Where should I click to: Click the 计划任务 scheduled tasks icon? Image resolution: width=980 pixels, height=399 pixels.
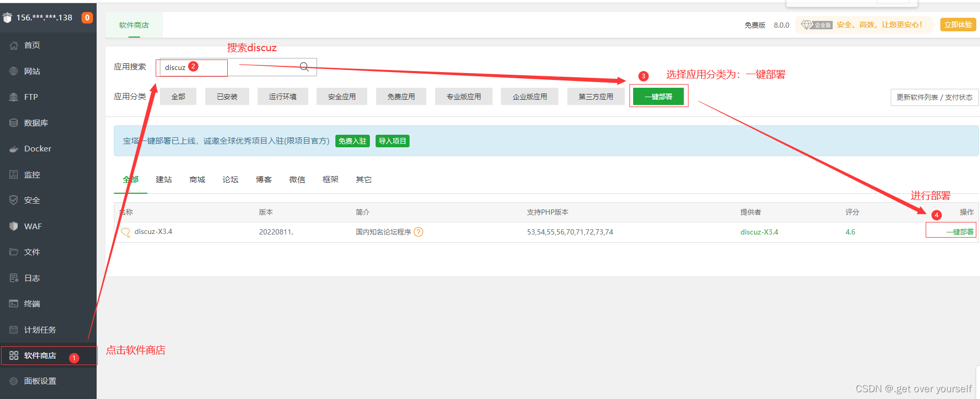coord(14,330)
